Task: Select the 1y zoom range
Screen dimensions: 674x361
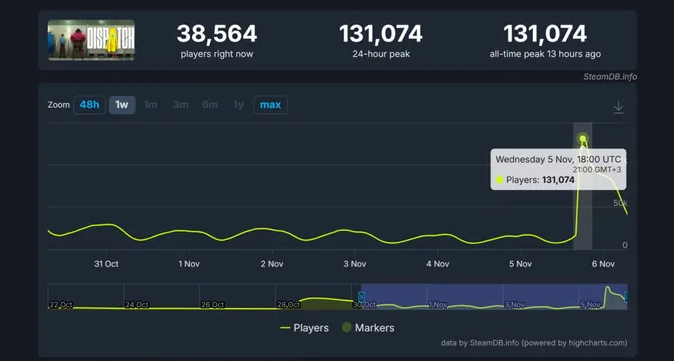Action: click(x=239, y=105)
